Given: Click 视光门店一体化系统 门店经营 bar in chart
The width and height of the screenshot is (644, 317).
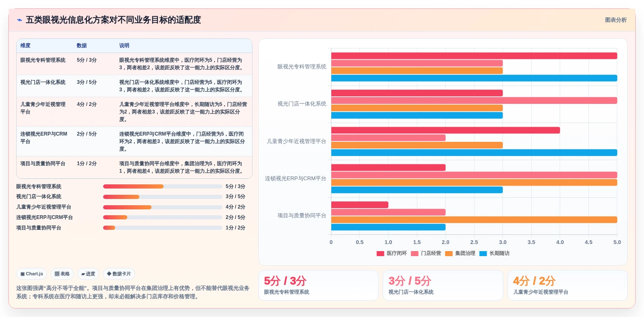Looking at the screenshot, I should pos(474,101).
